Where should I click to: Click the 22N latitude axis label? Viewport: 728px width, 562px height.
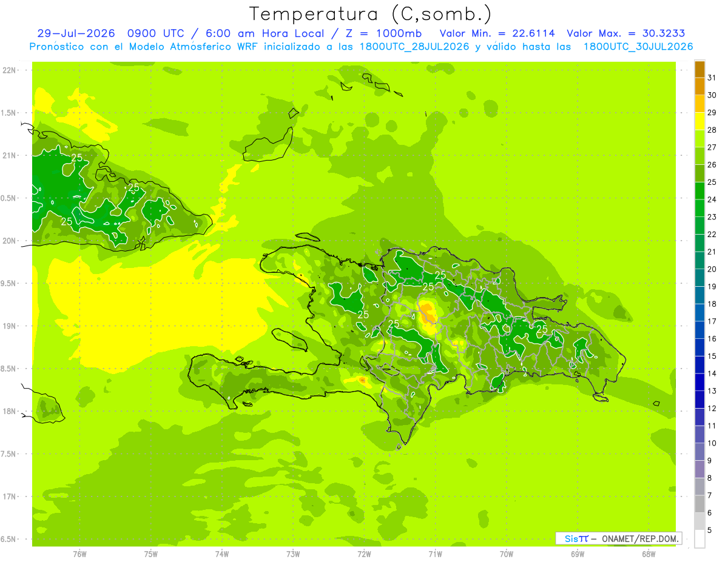[x=9, y=70]
